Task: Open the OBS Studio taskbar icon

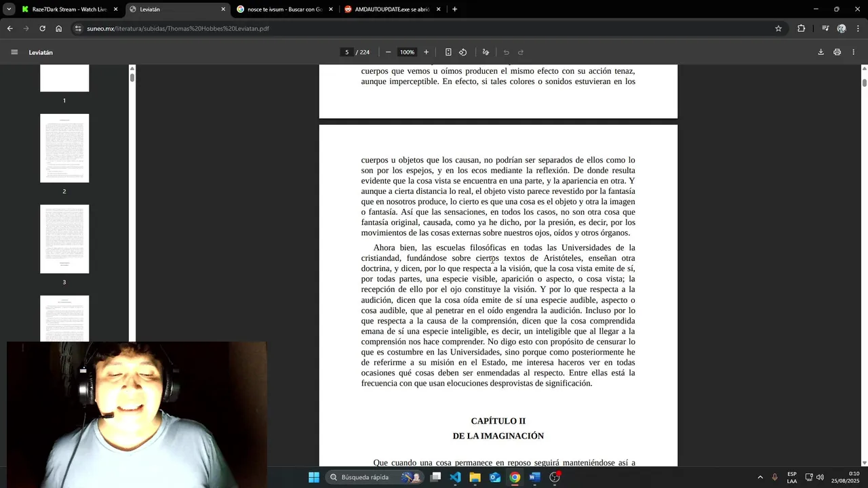Action: coord(555,477)
